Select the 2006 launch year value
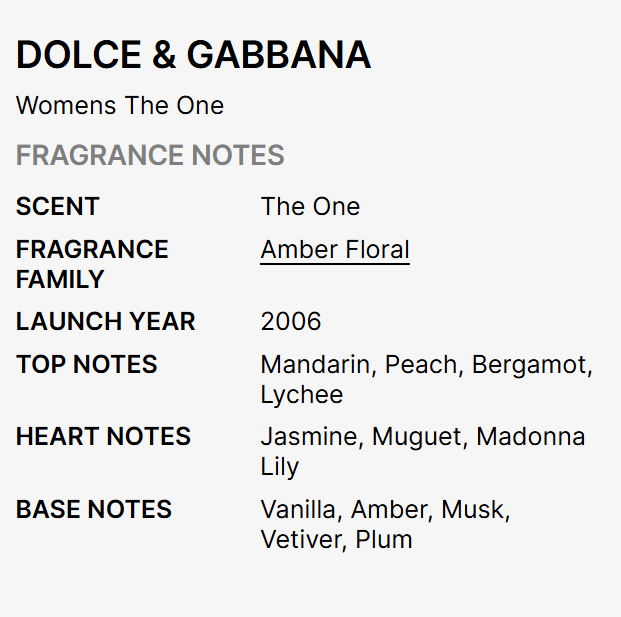The height and width of the screenshot is (617, 621). click(291, 322)
